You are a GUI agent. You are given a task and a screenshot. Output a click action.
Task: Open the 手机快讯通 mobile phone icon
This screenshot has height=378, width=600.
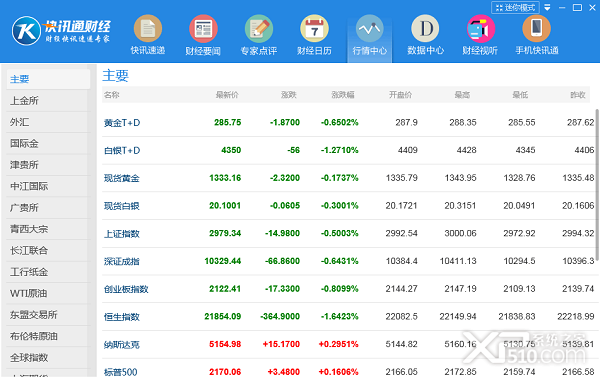point(536,29)
